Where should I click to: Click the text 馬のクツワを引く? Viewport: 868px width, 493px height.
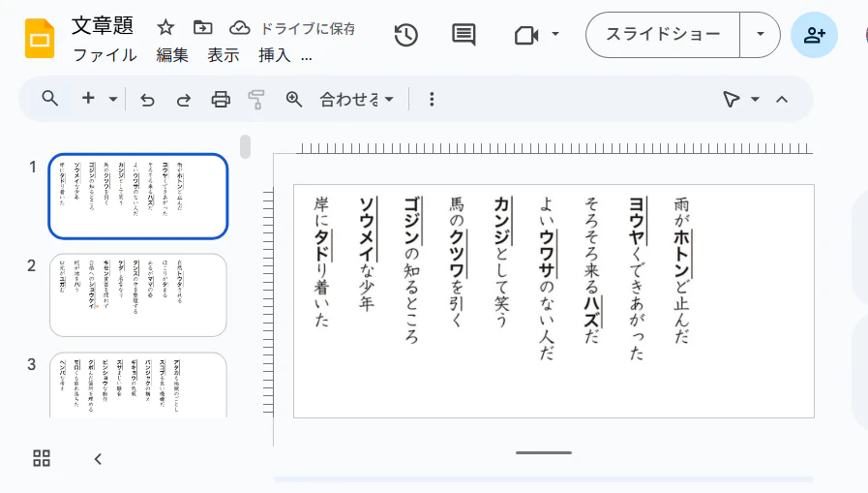point(457,262)
